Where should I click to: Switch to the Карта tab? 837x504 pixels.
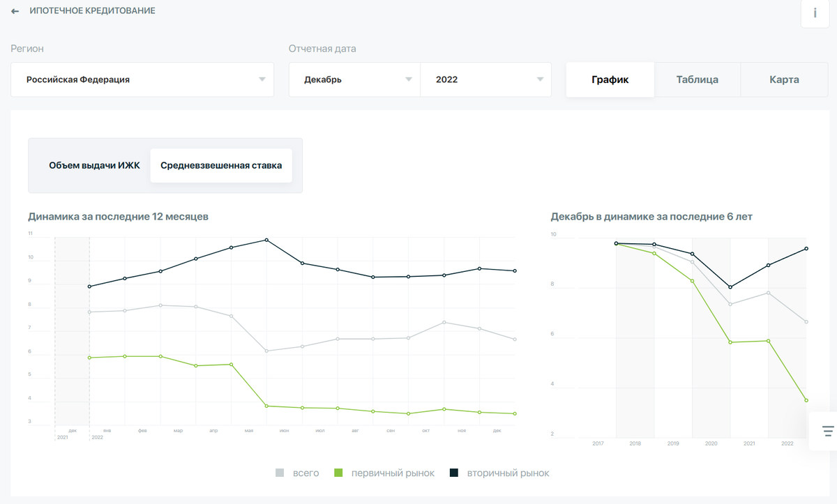point(784,79)
